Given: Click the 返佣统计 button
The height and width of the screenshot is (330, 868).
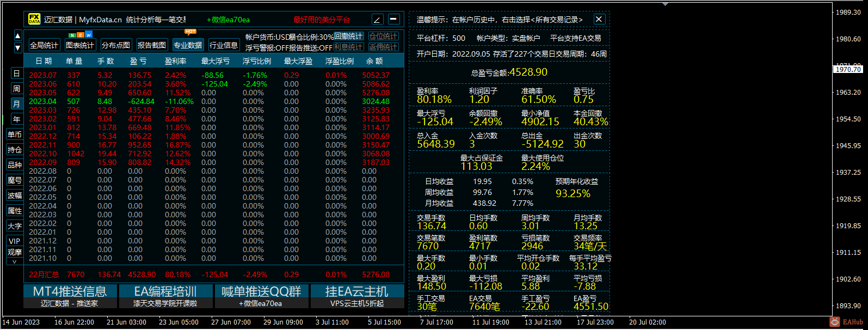Looking at the screenshot, I should (x=384, y=47).
